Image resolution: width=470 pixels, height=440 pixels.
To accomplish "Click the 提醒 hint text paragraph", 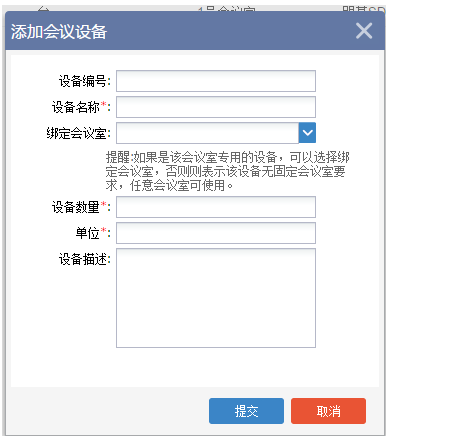I will 227,171.
